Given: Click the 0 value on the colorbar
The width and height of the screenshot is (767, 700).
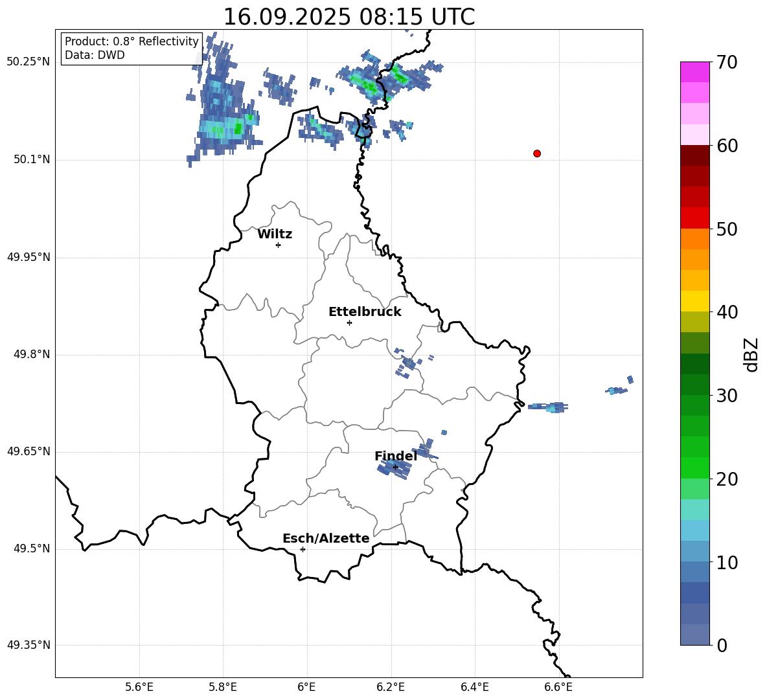Looking at the screenshot, I should pyautogui.click(x=722, y=645).
